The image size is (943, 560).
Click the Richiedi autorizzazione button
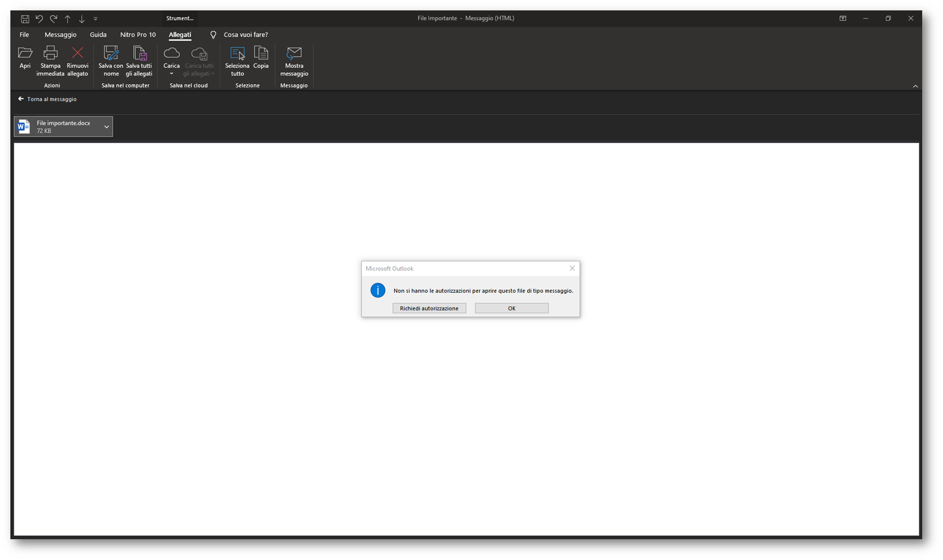point(429,308)
